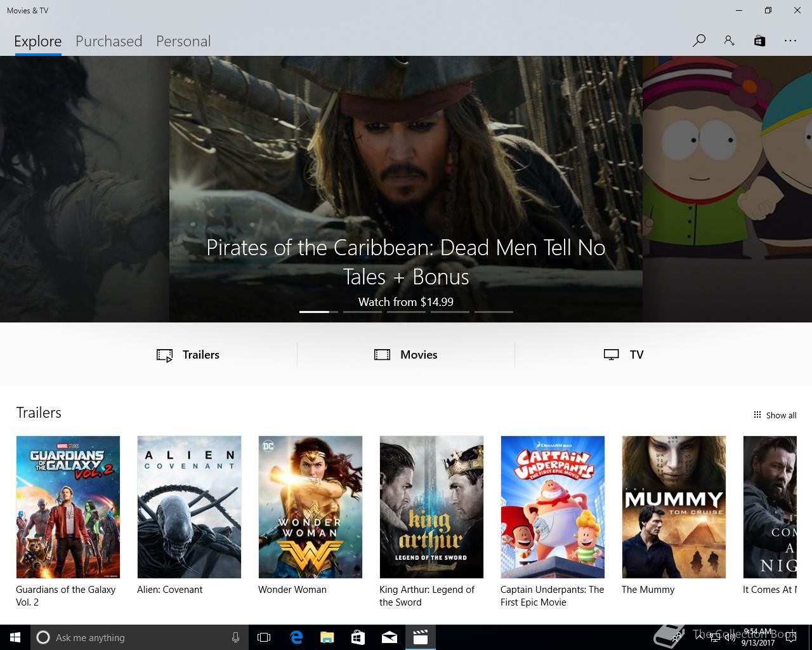Switch to the Purchased tab
The width and height of the screenshot is (812, 650).
click(109, 41)
